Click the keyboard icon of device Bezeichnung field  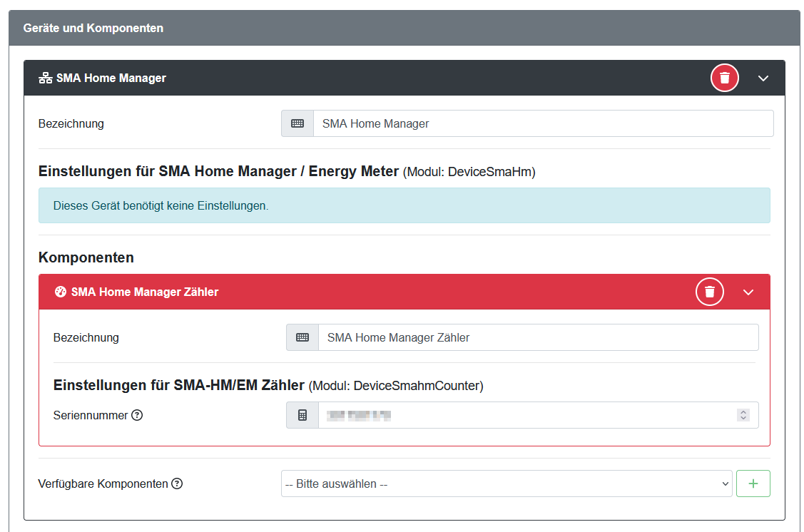[297, 123]
